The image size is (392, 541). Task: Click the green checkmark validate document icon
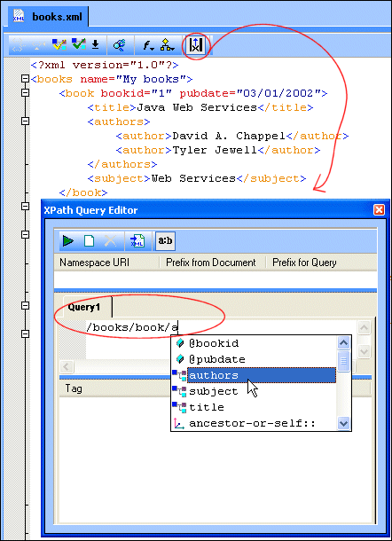pos(78,45)
